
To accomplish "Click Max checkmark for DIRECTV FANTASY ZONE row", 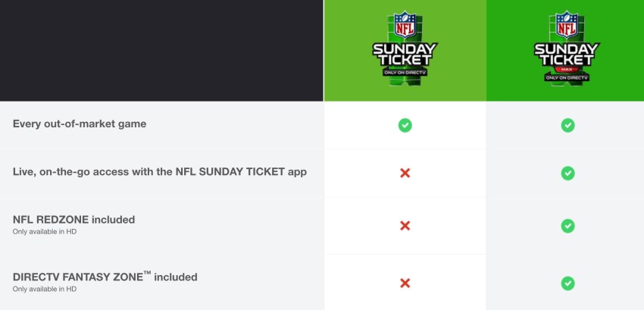I will pos(567,283).
